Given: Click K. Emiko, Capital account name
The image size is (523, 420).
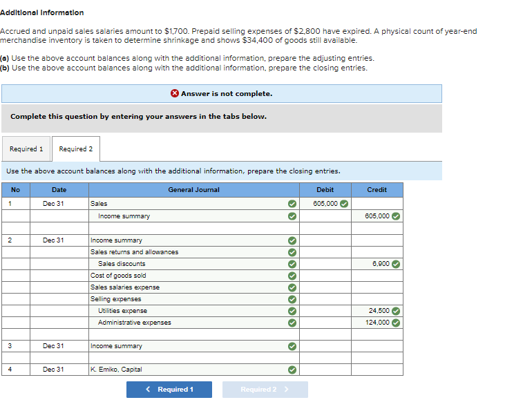Looking at the screenshot, I should (x=116, y=370).
